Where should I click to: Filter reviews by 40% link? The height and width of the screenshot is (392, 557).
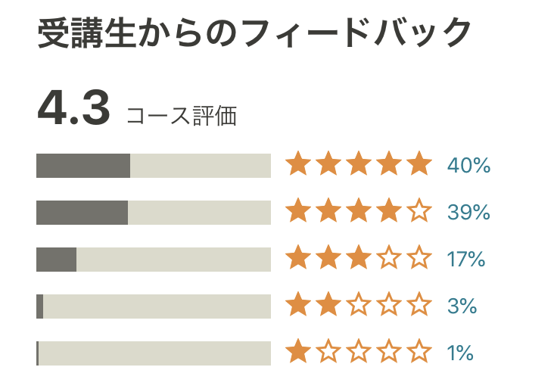click(x=468, y=165)
